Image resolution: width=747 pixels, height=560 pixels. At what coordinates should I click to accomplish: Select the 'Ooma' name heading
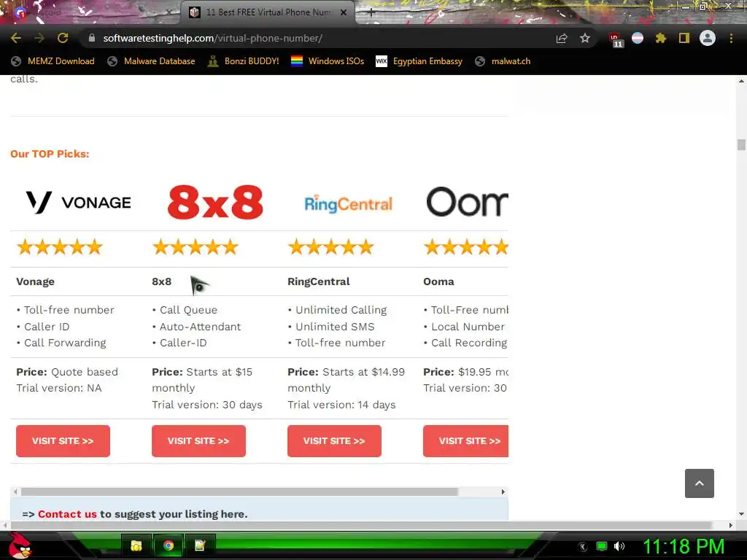[x=438, y=281]
